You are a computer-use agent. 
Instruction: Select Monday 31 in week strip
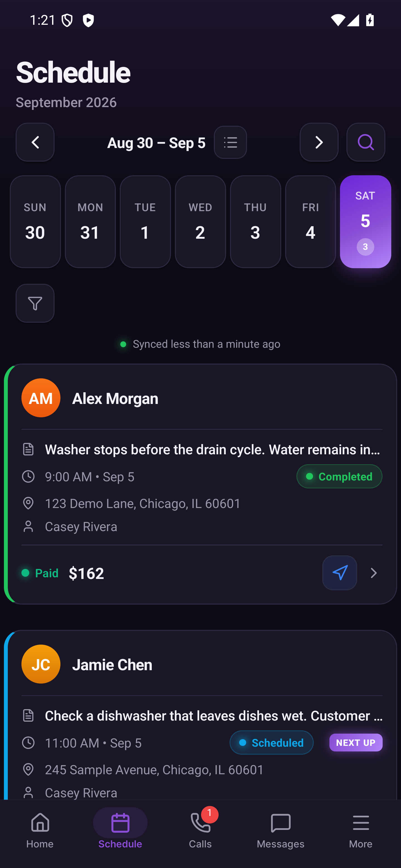coord(90,221)
